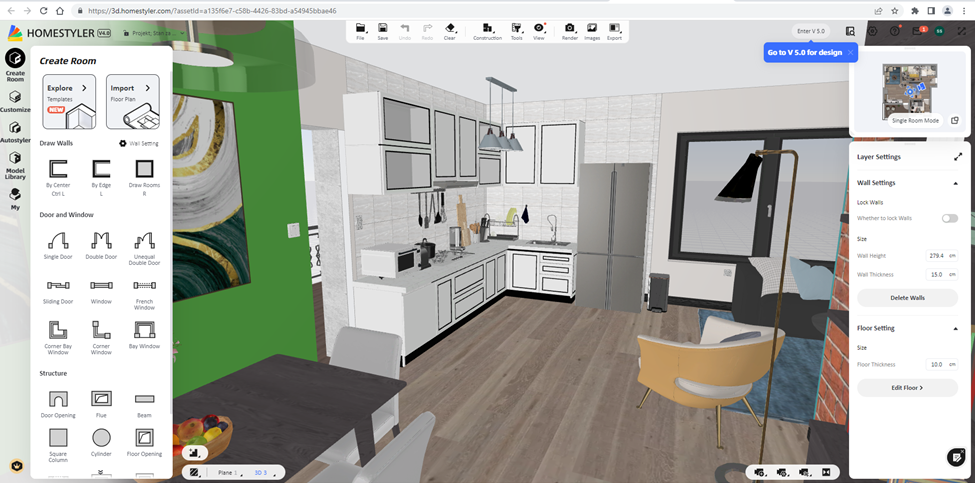This screenshot has width=975, height=483.
Task: Click the Delete Walls button
Action: coord(907,298)
